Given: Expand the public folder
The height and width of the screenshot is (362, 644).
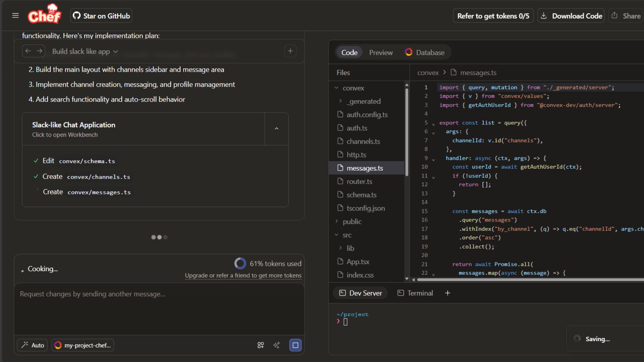Looking at the screenshot, I should pos(352,222).
